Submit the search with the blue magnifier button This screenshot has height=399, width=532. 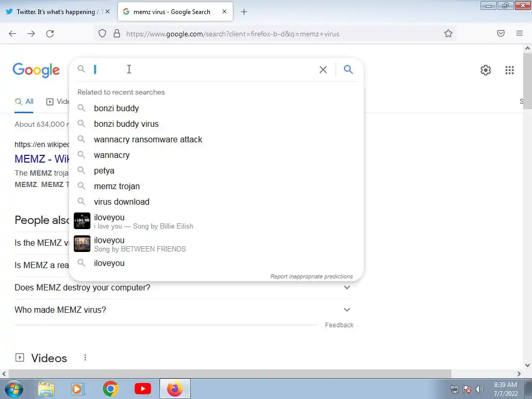click(x=348, y=70)
